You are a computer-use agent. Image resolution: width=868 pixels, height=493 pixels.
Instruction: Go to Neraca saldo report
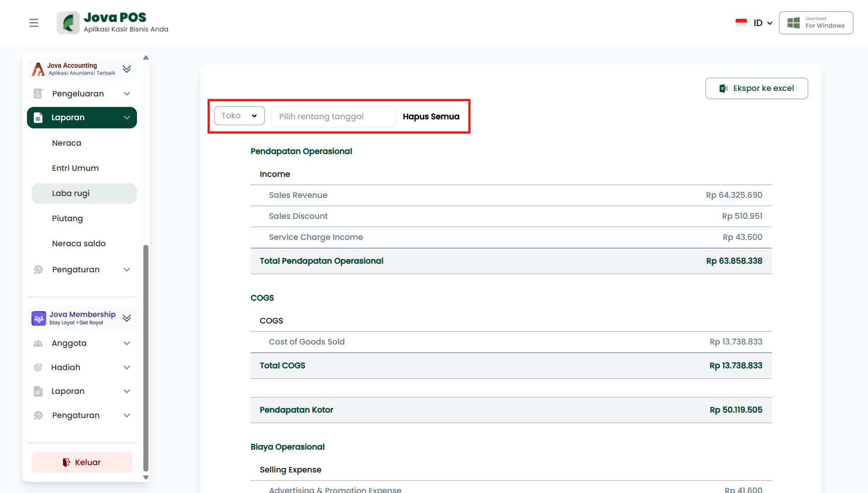click(79, 244)
